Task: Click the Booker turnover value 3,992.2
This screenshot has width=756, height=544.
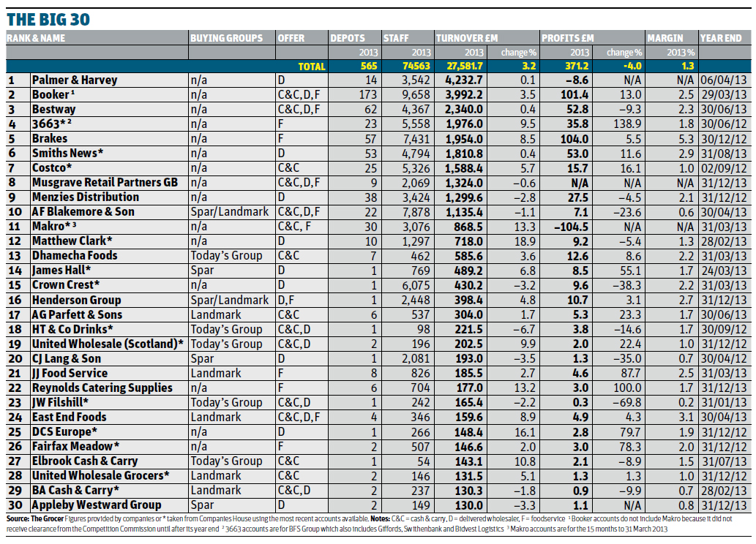Action: tap(465, 94)
